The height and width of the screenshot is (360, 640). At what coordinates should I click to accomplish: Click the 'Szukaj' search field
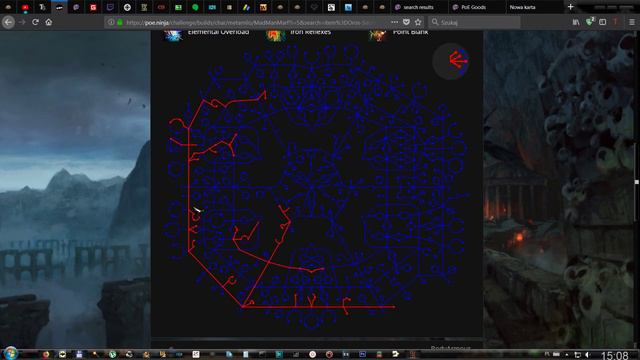click(475, 22)
